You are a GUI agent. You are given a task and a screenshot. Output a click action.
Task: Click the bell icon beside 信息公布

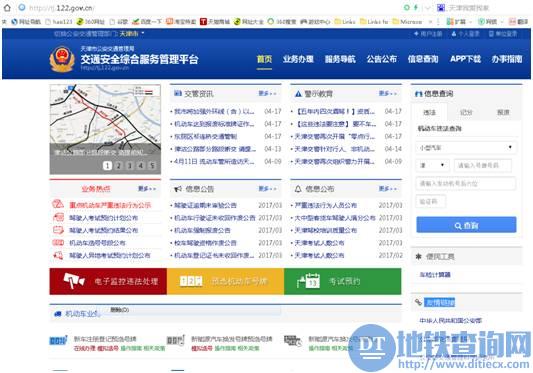[298, 189]
